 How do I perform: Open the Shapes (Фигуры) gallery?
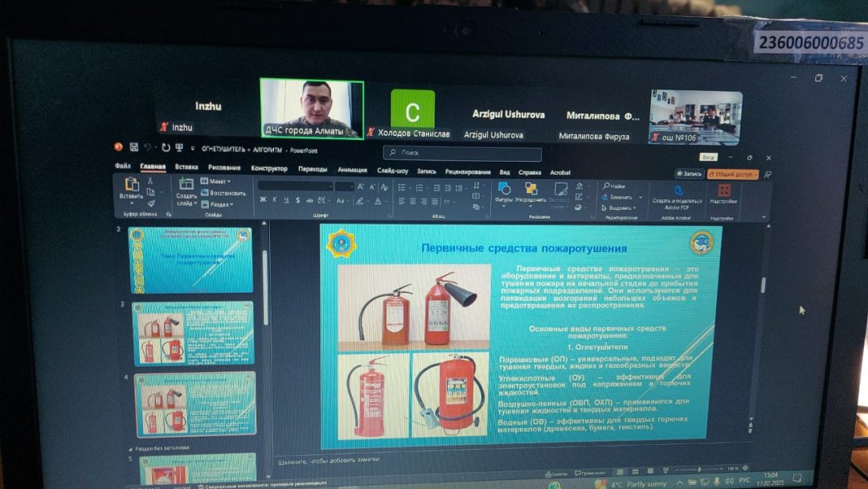[x=504, y=190]
